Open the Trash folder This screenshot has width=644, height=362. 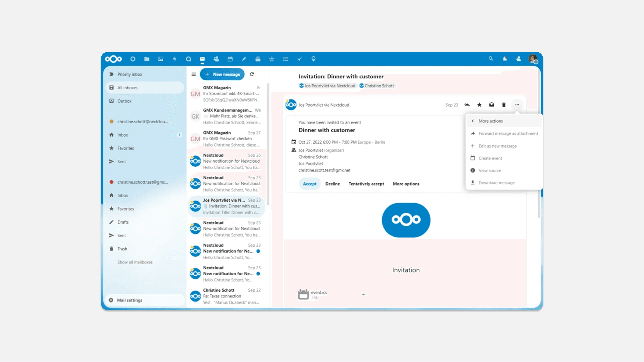coord(145,249)
